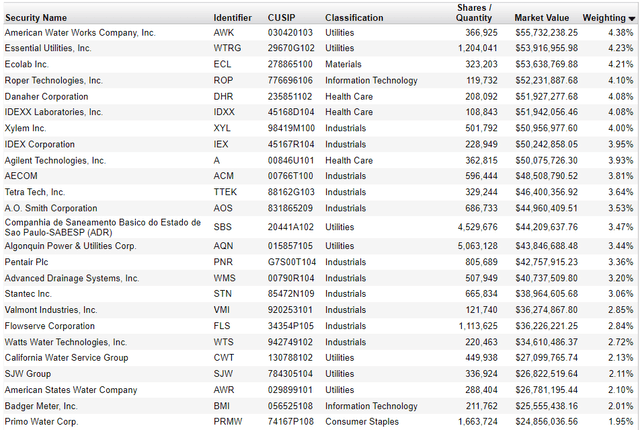The width and height of the screenshot is (640, 430).
Task: Click Roper Technologies, Inc. name
Action: (x=53, y=80)
